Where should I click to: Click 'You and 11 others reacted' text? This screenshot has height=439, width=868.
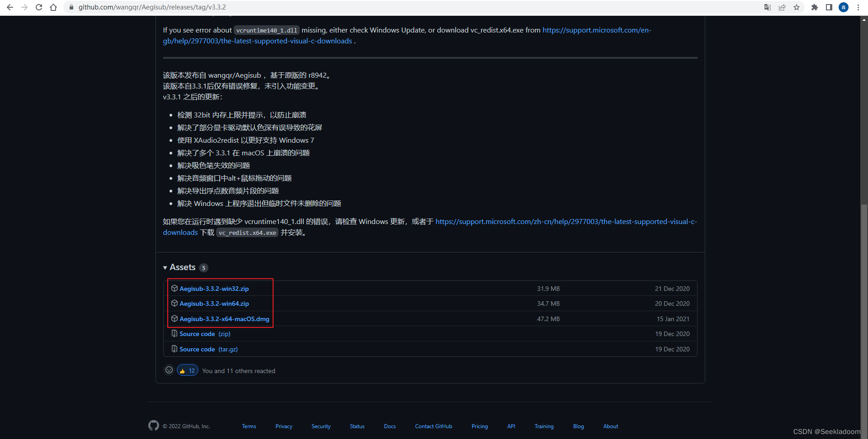tap(239, 371)
